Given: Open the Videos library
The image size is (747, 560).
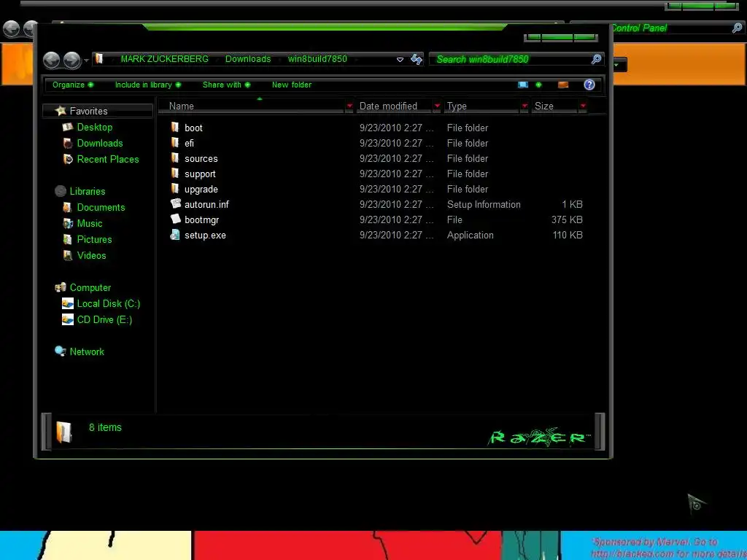Looking at the screenshot, I should 91,256.
